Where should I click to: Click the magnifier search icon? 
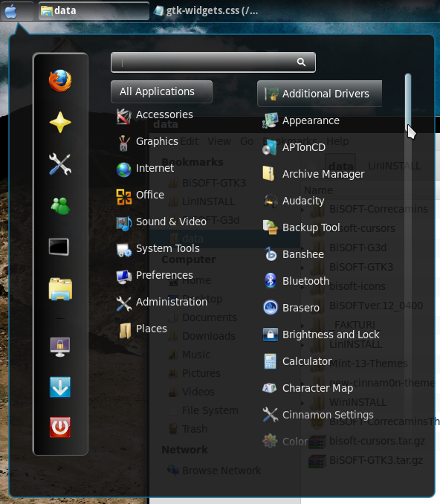(301, 62)
